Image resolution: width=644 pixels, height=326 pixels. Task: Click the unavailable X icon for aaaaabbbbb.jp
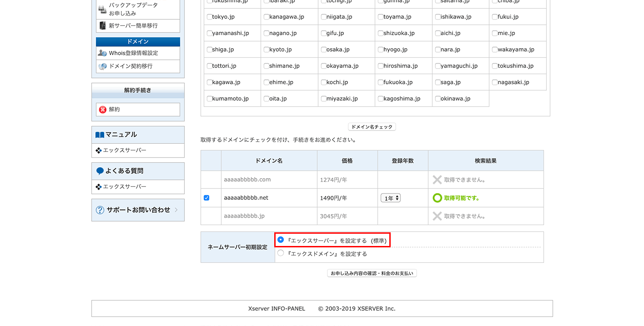point(437,216)
